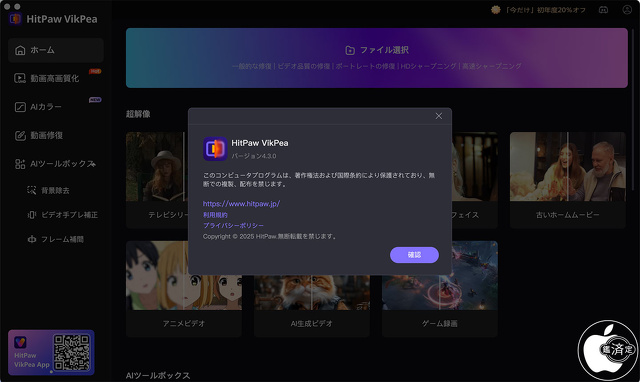This screenshot has width=640, height=382.
Task: Open the Discord community icon at top
Action: pyautogui.click(x=603, y=10)
